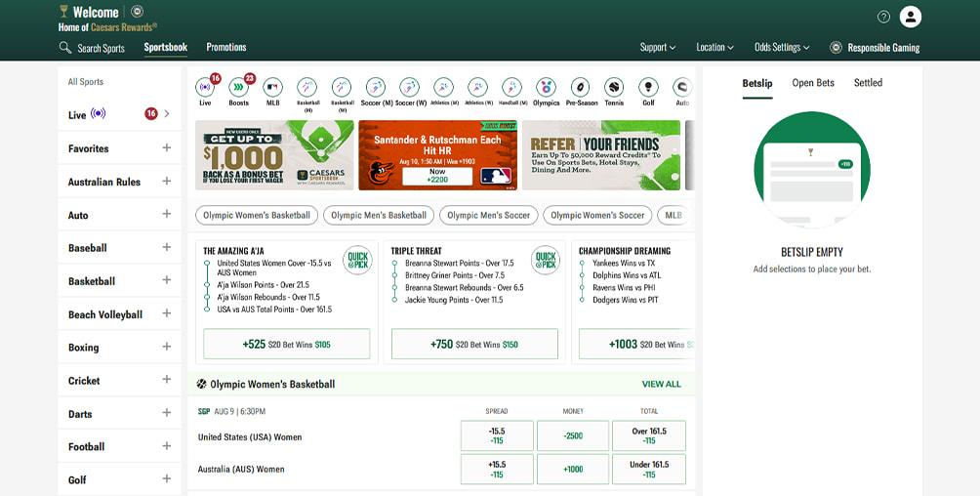Open the Live sports icon in top carousel
The width and height of the screenshot is (980, 496).
(205, 88)
